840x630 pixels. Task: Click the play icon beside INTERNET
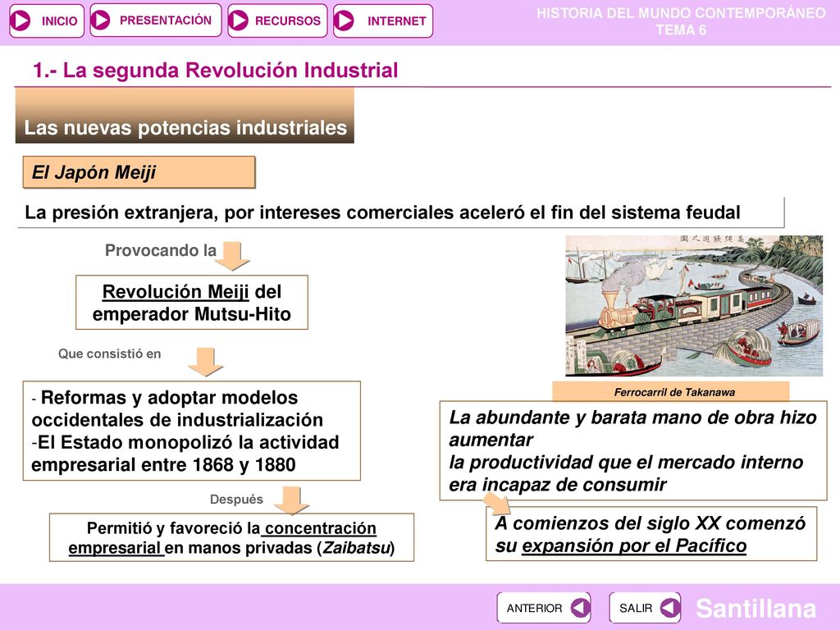tap(344, 21)
